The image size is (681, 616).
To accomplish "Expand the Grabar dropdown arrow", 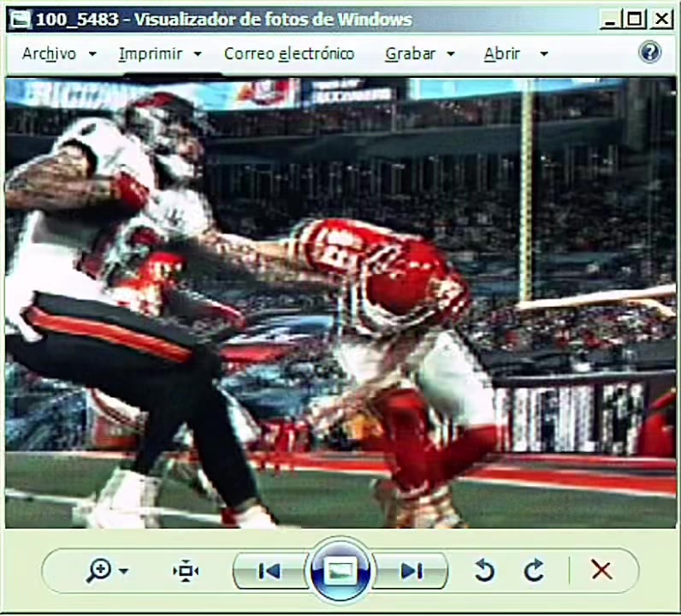I will (451, 54).
